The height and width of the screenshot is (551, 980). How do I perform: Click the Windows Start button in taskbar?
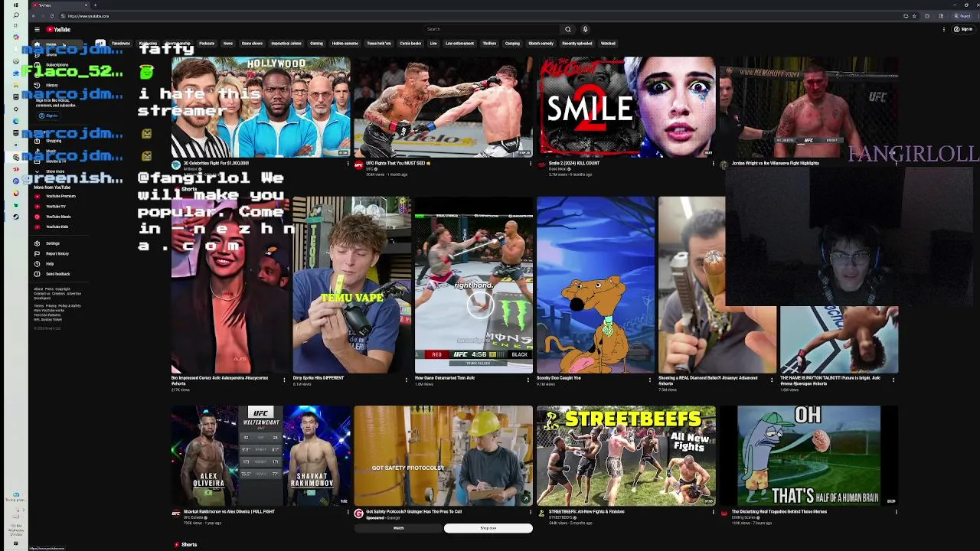(15, 5)
